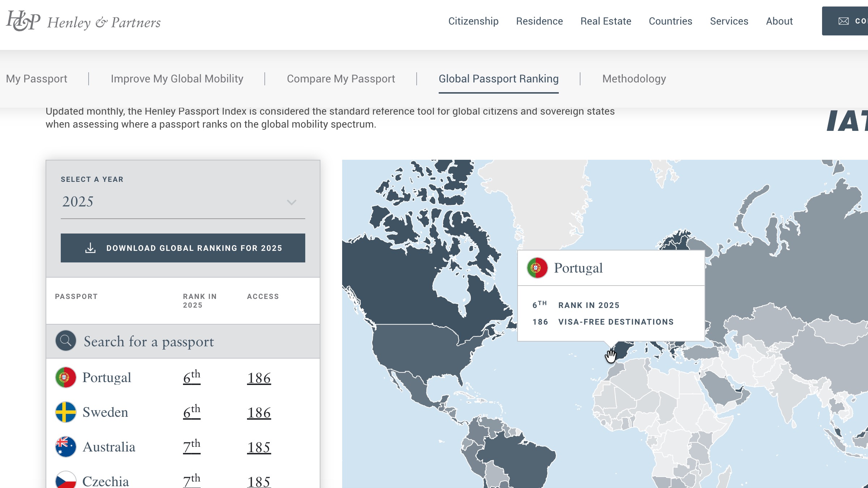Open the Countries navigation menu
The image size is (868, 488).
coord(670,21)
